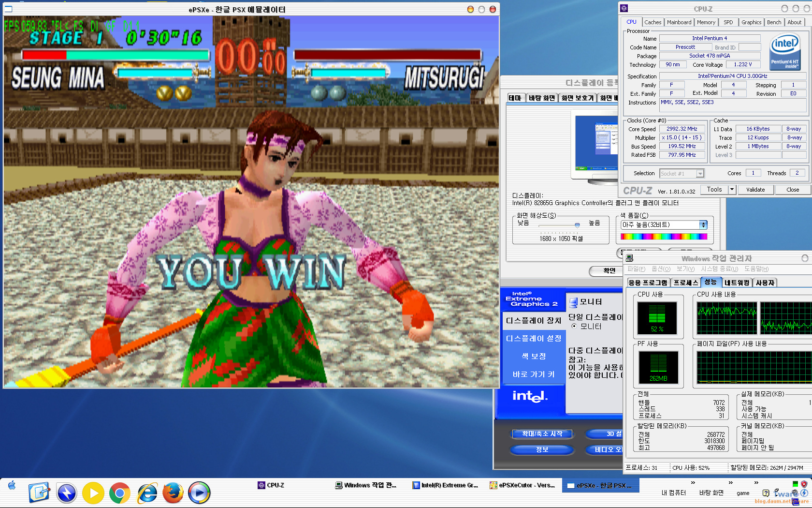The height and width of the screenshot is (508, 812).
Task: Click the Intel Pentium 4 HT logo
Action: click(x=784, y=51)
